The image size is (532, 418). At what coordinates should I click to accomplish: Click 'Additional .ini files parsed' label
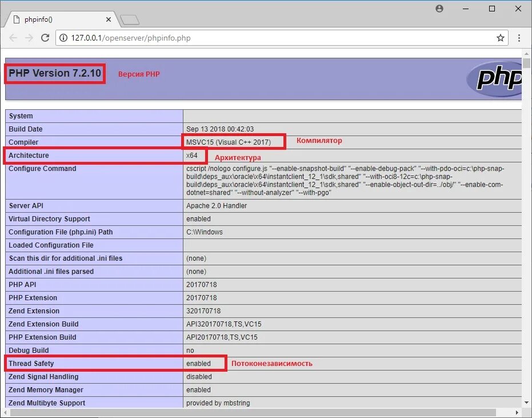point(51,271)
